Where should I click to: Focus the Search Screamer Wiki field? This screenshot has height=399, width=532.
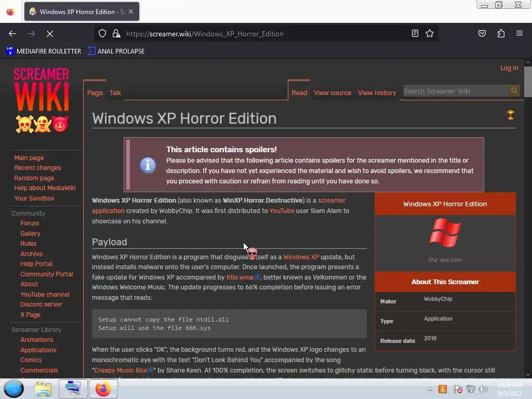(456, 91)
